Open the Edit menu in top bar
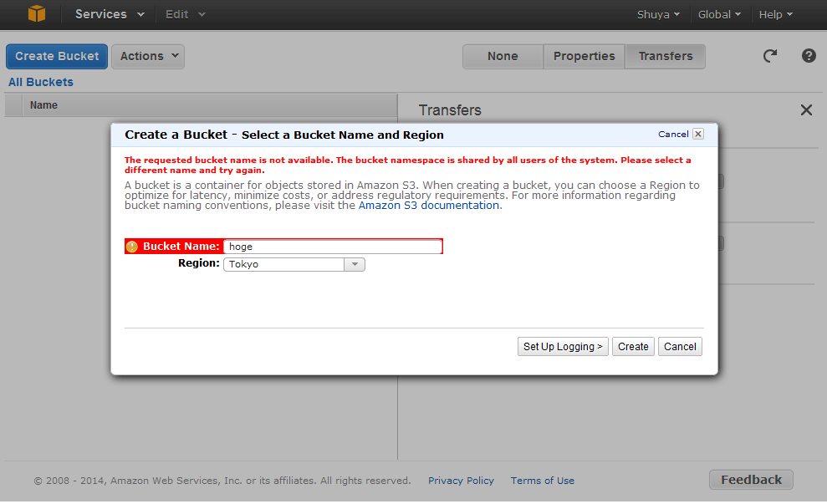The image size is (827, 504). tap(185, 14)
